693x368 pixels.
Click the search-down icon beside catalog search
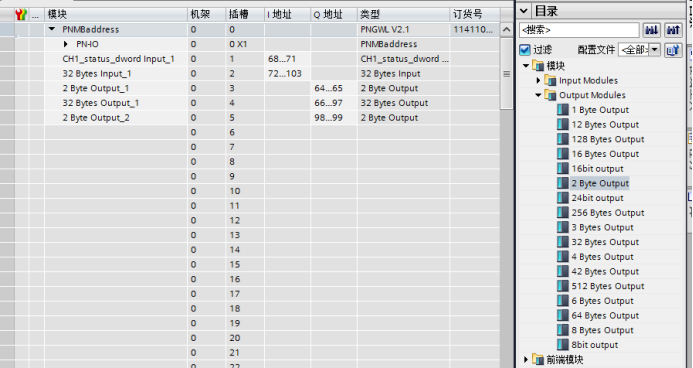pyautogui.click(x=652, y=30)
